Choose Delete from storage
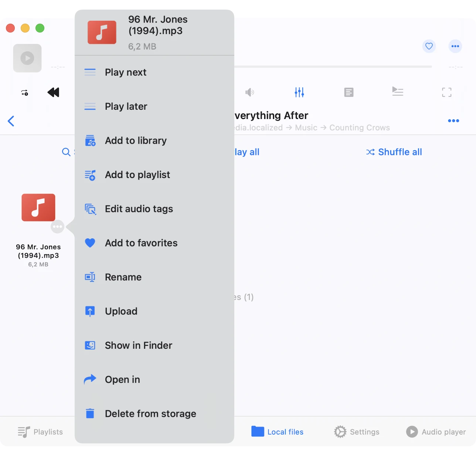476x453 pixels. pyautogui.click(x=150, y=413)
